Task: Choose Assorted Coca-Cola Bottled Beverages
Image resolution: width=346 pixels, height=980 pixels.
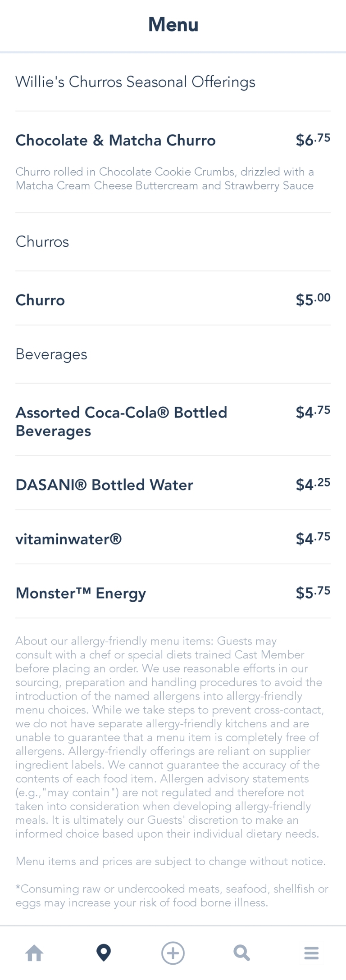Action: click(x=121, y=422)
